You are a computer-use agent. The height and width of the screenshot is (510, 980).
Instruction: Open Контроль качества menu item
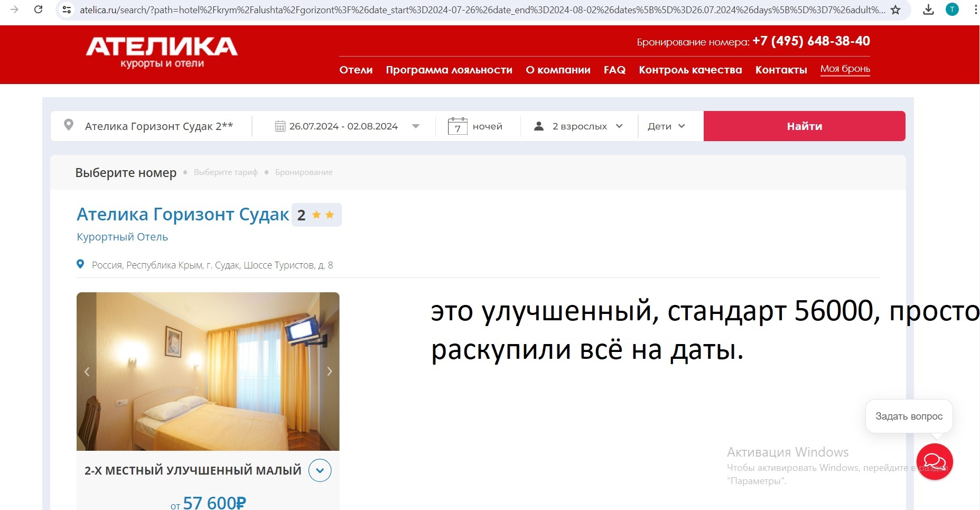(690, 70)
